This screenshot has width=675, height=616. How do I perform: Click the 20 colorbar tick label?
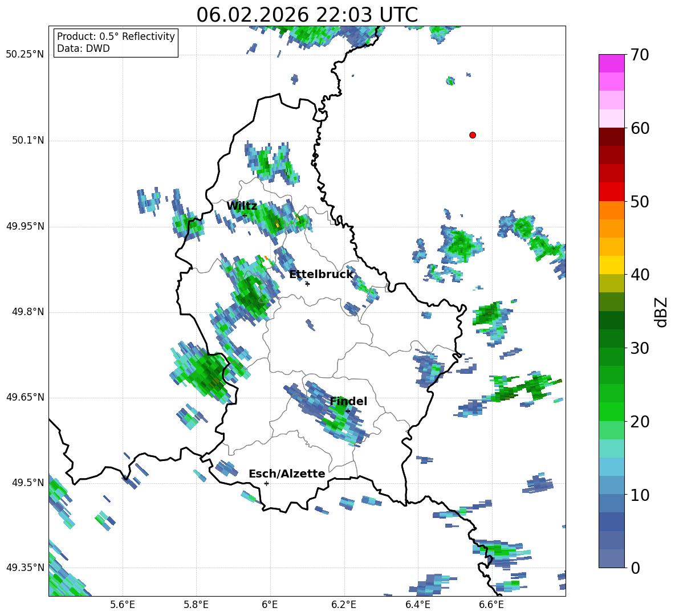(640, 421)
